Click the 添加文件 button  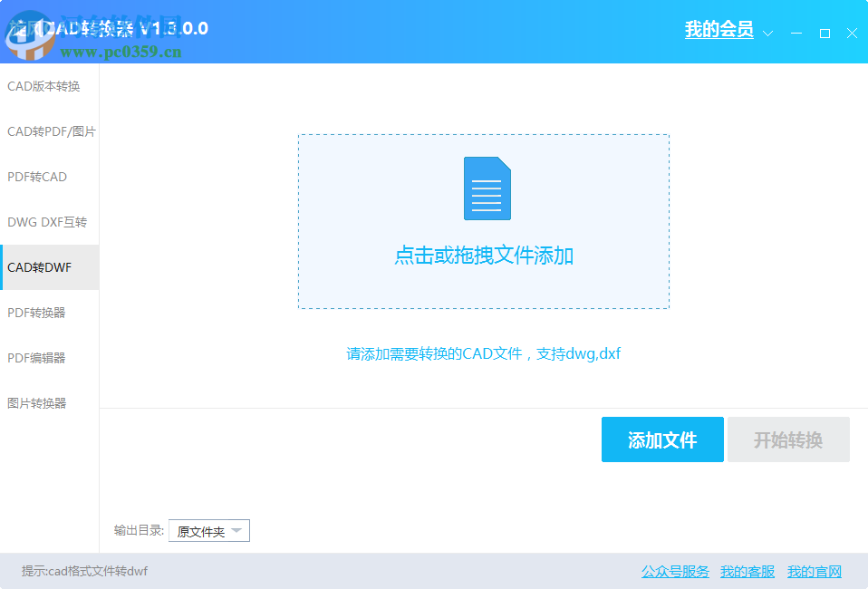[662, 439]
